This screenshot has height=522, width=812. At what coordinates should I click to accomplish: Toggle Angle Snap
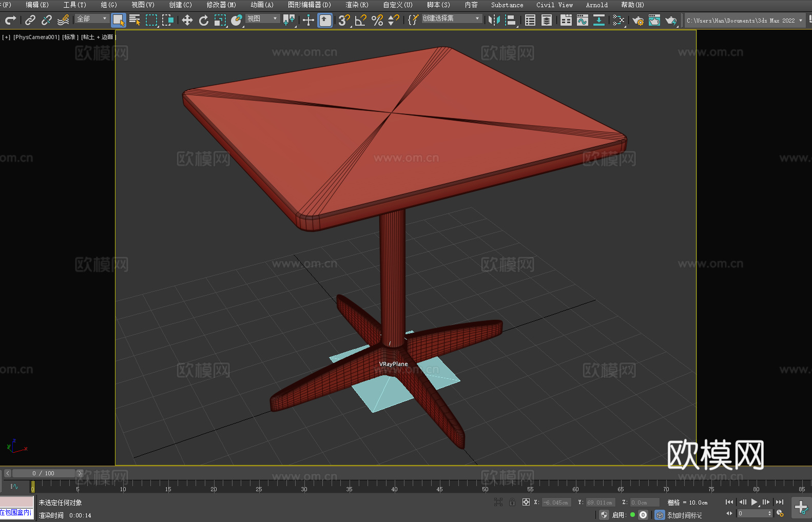click(x=361, y=20)
